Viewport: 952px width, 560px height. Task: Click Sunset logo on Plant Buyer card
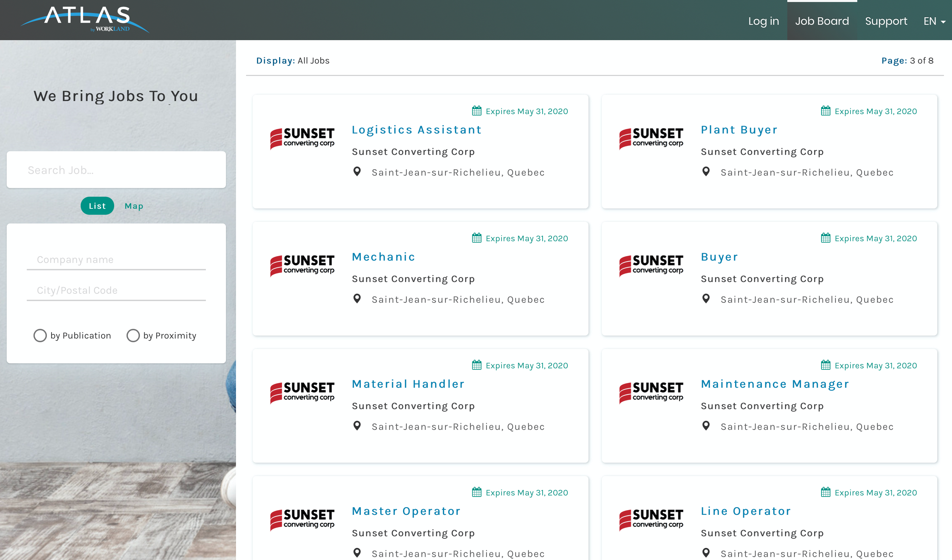[x=651, y=138]
